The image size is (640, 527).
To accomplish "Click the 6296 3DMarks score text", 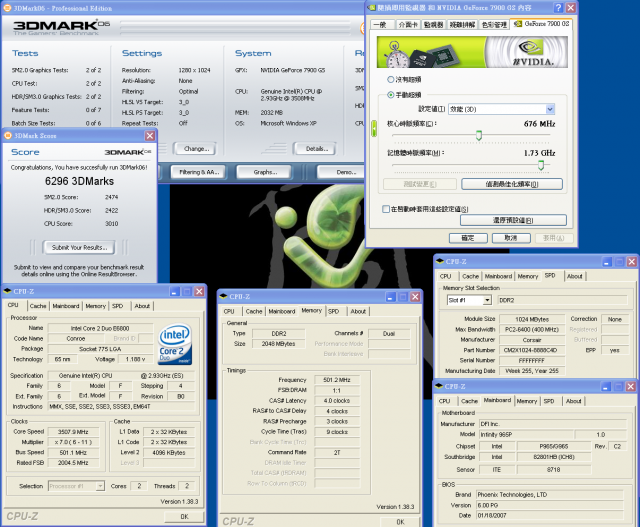I will [80, 181].
